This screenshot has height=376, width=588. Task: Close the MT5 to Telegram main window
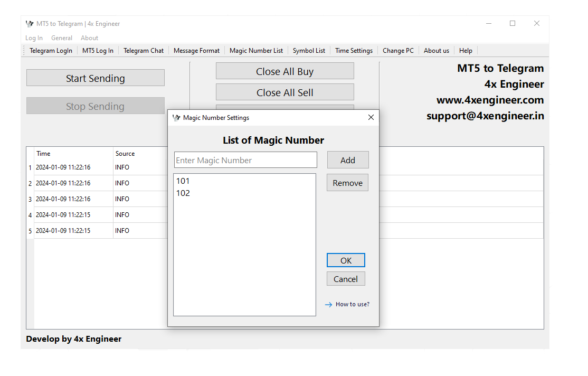(x=537, y=23)
